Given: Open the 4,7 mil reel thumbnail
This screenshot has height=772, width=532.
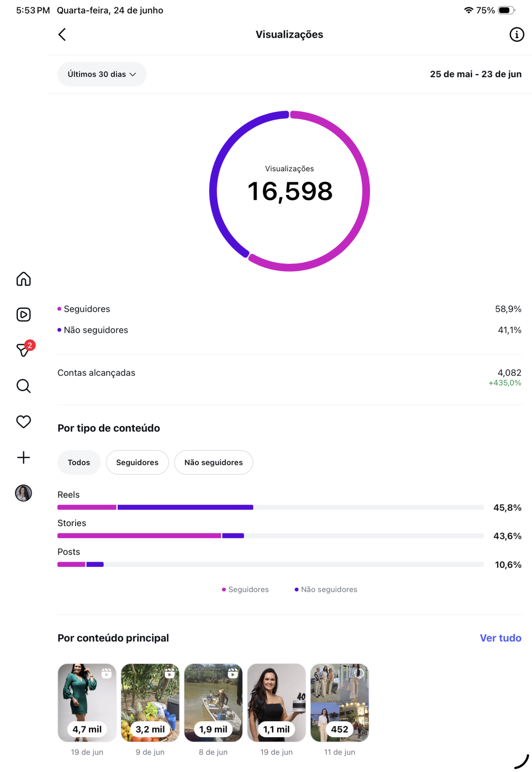Looking at the screenshot, I should [87, 703].
